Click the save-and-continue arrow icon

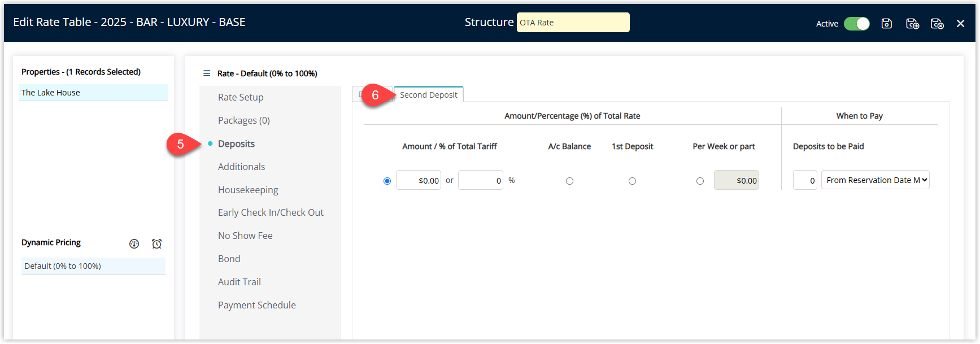[x=913, y=23]
